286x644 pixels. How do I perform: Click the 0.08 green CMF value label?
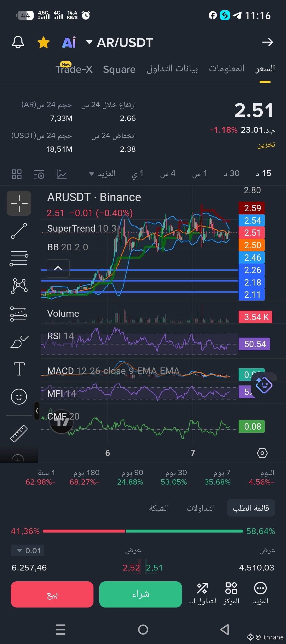pyautogui.click(x=252, y=426)
